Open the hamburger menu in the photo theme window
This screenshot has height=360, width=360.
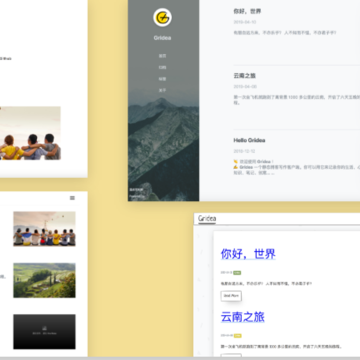click(72, 198)
